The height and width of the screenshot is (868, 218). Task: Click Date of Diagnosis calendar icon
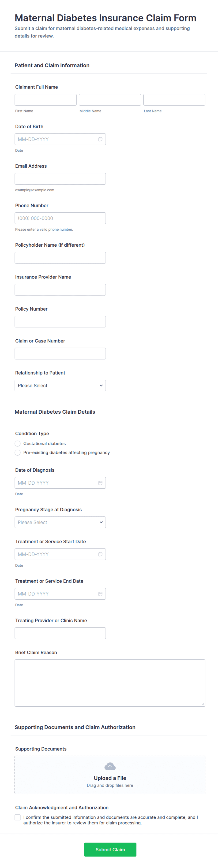tap(100, 483)
